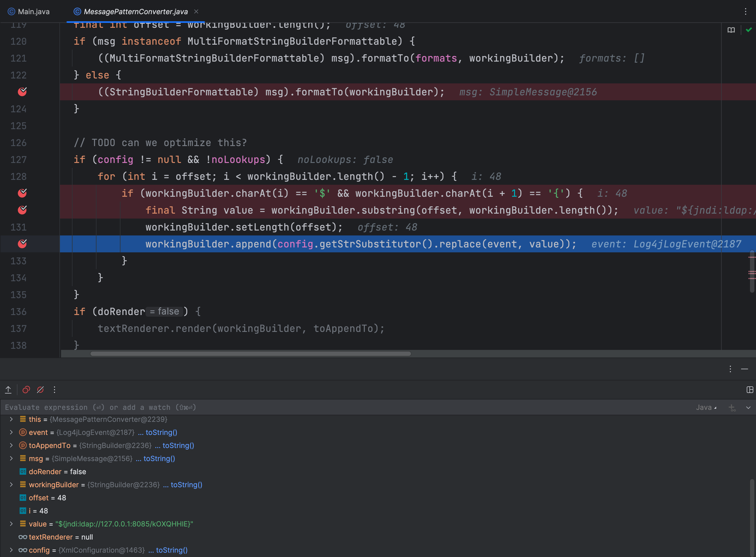
Task: Toggle breakpoint on the charAt condition line
Action: [22, 193]
